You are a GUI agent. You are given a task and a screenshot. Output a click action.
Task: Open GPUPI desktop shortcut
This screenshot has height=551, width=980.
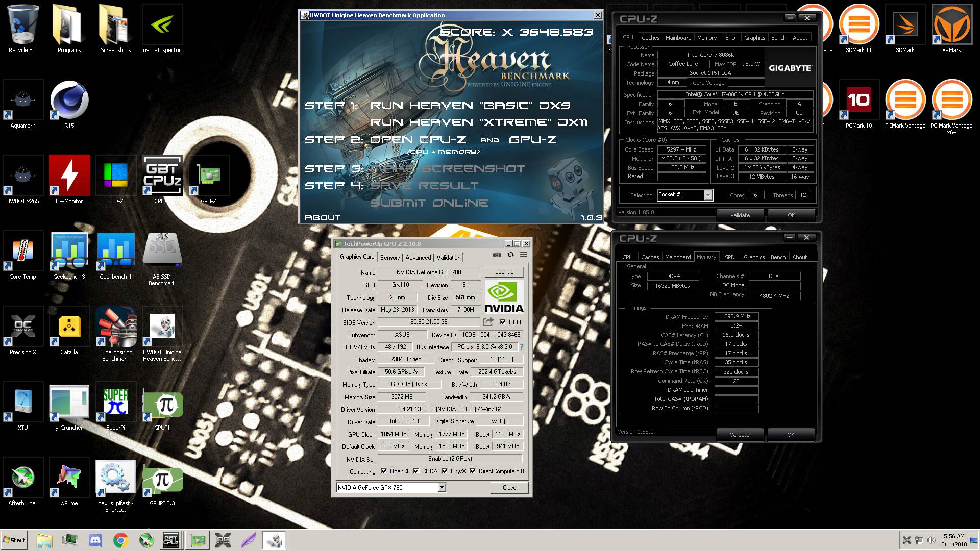coord(162,407)
